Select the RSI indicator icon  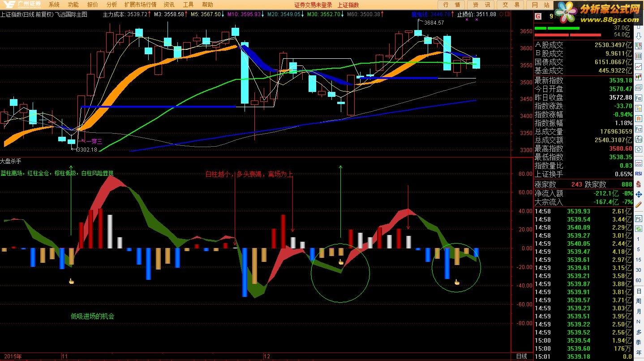pos(639,174)
